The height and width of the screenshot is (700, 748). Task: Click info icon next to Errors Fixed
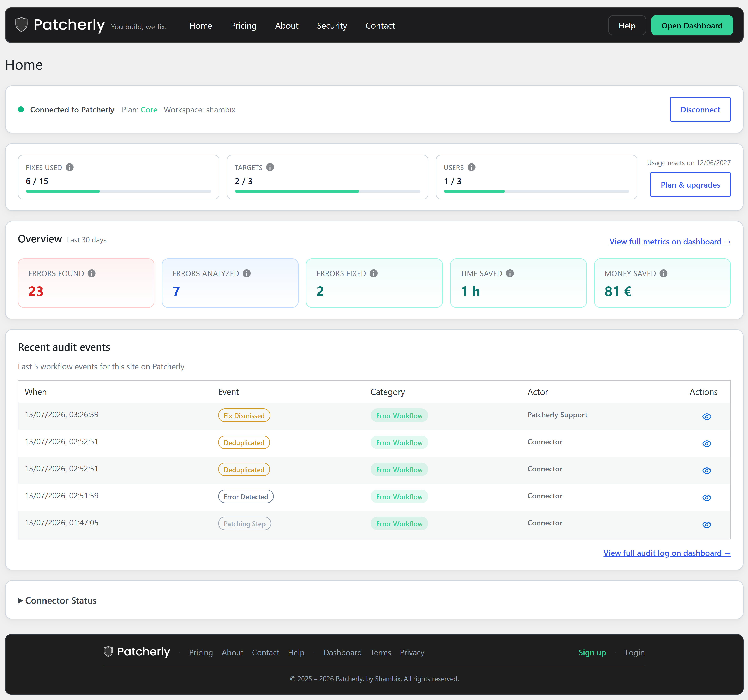(374, 273)
